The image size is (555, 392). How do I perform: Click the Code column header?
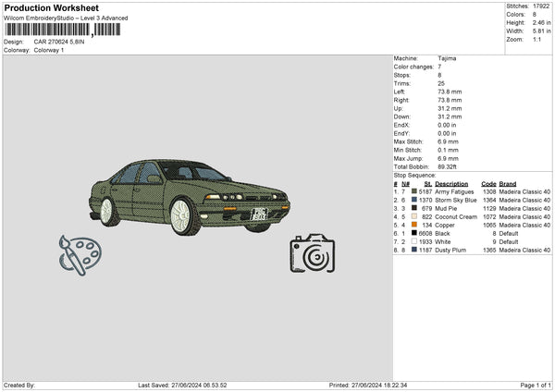(488, 184)
